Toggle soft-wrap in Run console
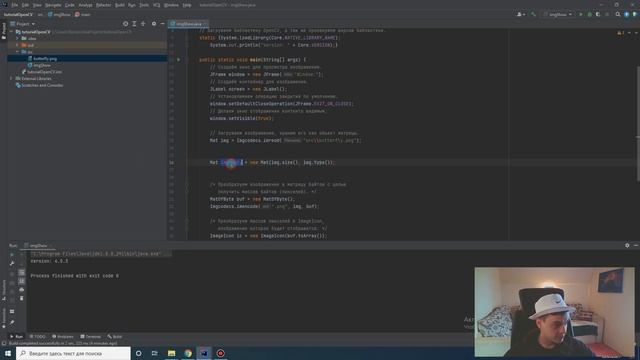Viewport: 640px width, 360px height. [x=22, y=272]
